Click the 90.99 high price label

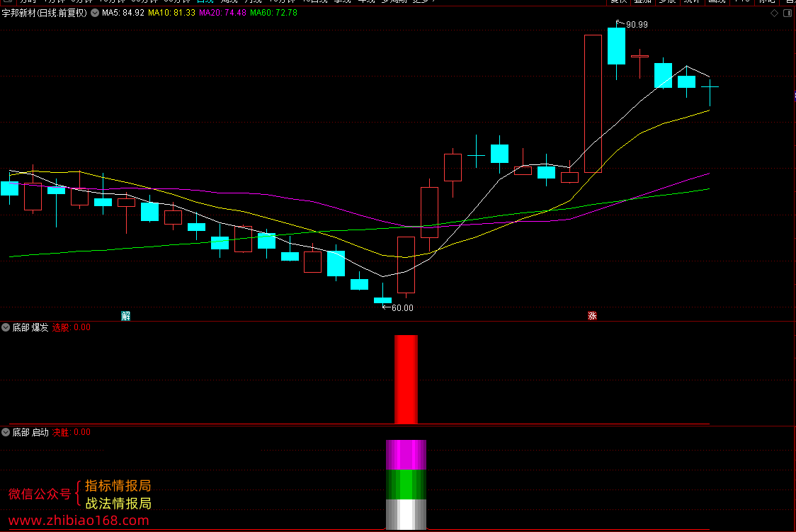[637, 24]
